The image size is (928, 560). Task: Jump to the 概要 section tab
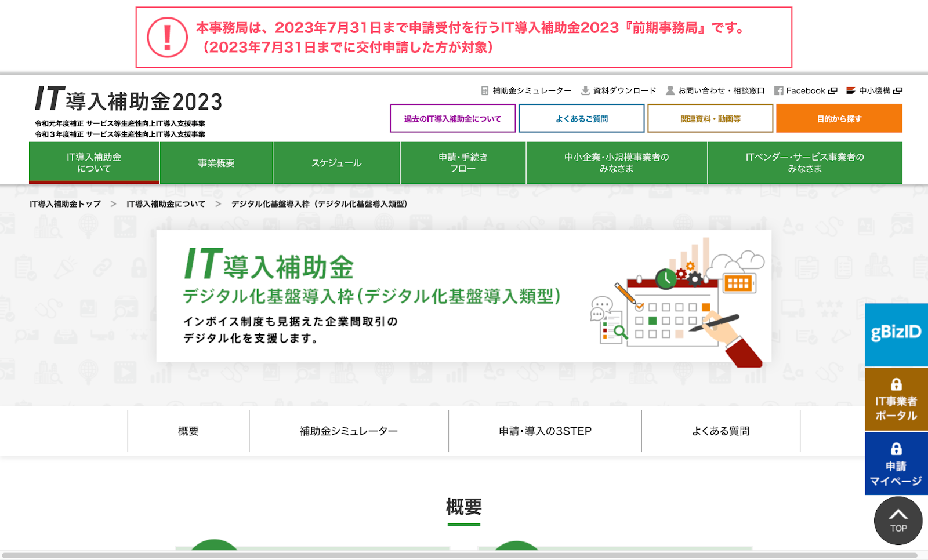pos(188,431)
